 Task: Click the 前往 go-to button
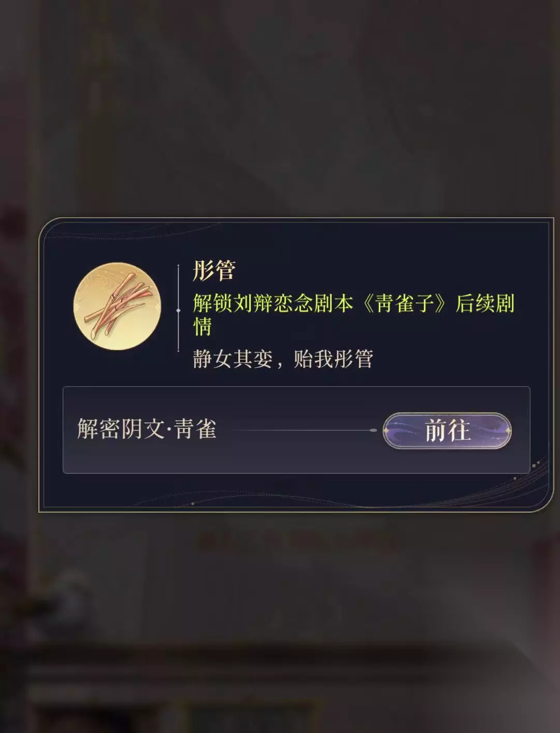tap(447, 430)
